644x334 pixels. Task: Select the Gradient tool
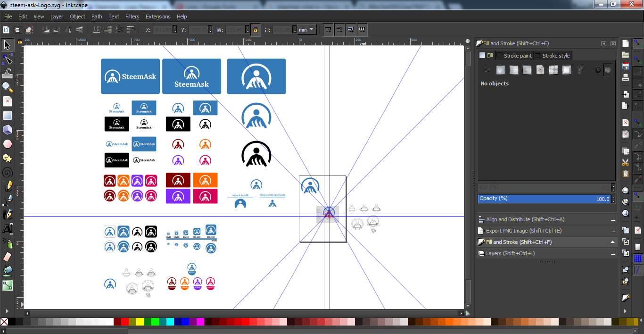(x=7, y=285)
